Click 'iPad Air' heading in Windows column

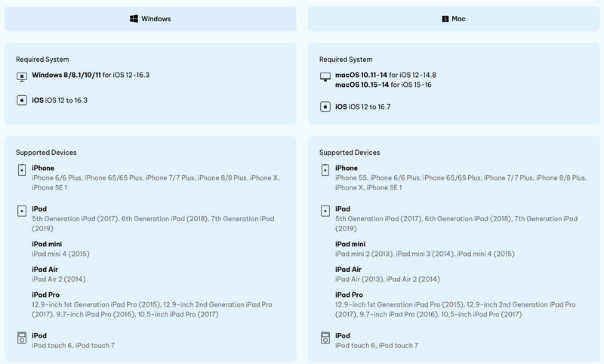[x=45, y=270]
